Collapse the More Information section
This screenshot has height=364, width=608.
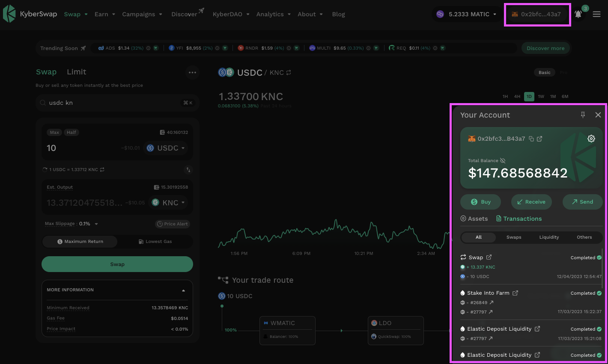183,290
